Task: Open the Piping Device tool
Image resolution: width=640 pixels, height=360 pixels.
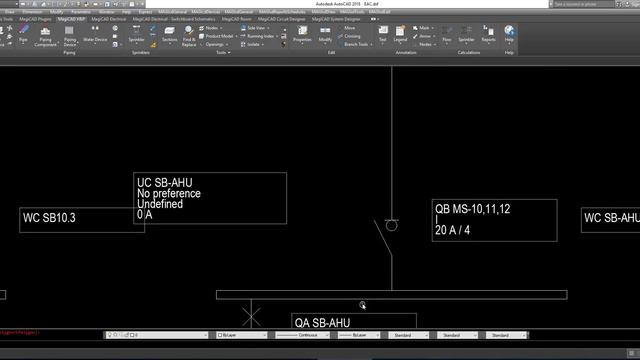Action: tap(70, 36)
